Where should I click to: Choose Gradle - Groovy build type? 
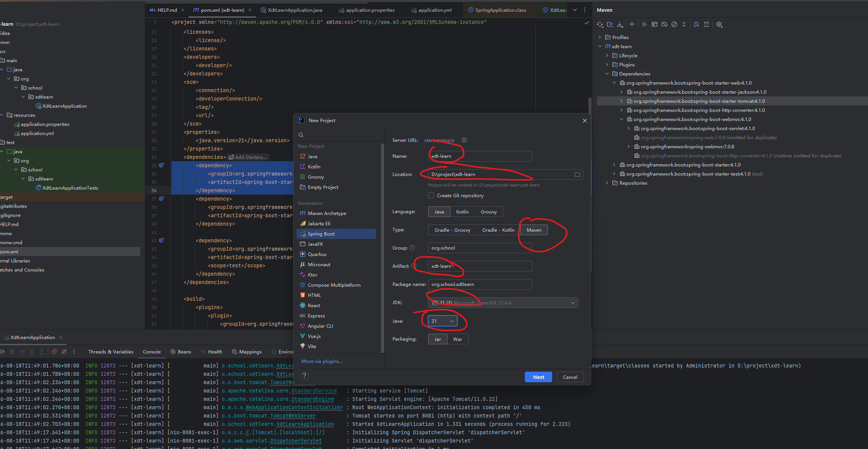click(452, 230)
